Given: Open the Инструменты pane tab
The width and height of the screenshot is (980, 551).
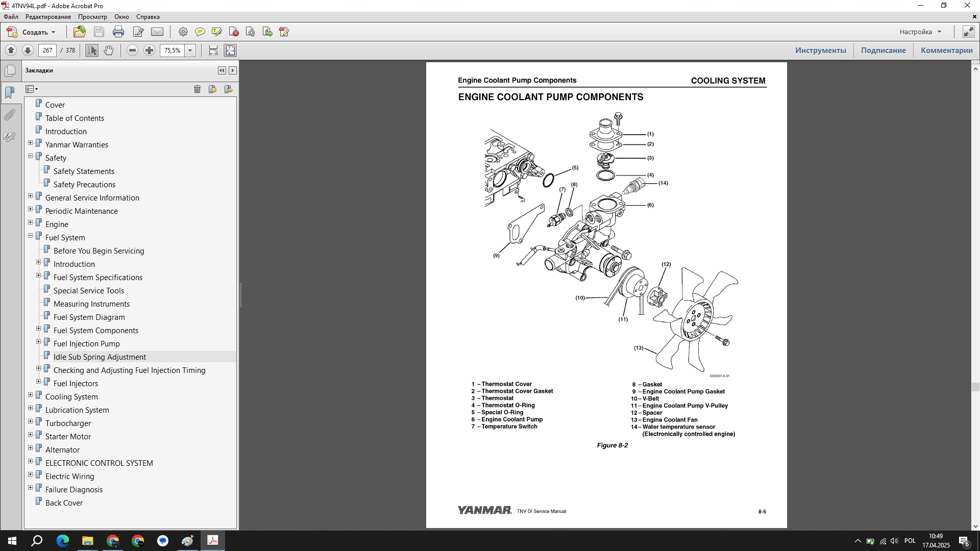Looking at the screenshot, I should pos(820,51).
